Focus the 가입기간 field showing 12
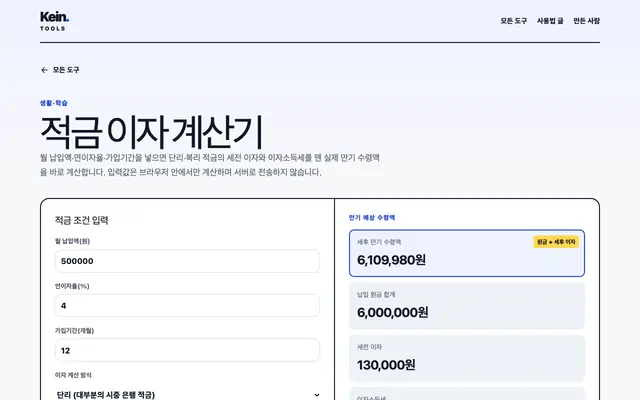Screen dimensions: 640x400 pyautogui.click(x=187, y=350)
